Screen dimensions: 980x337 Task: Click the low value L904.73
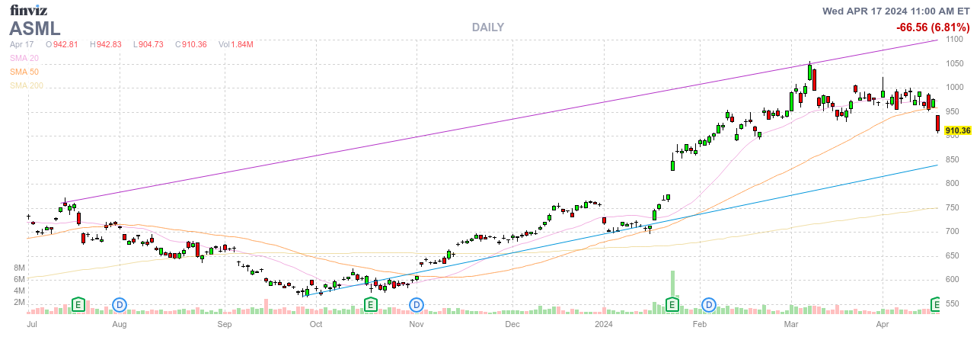[148, 44]
